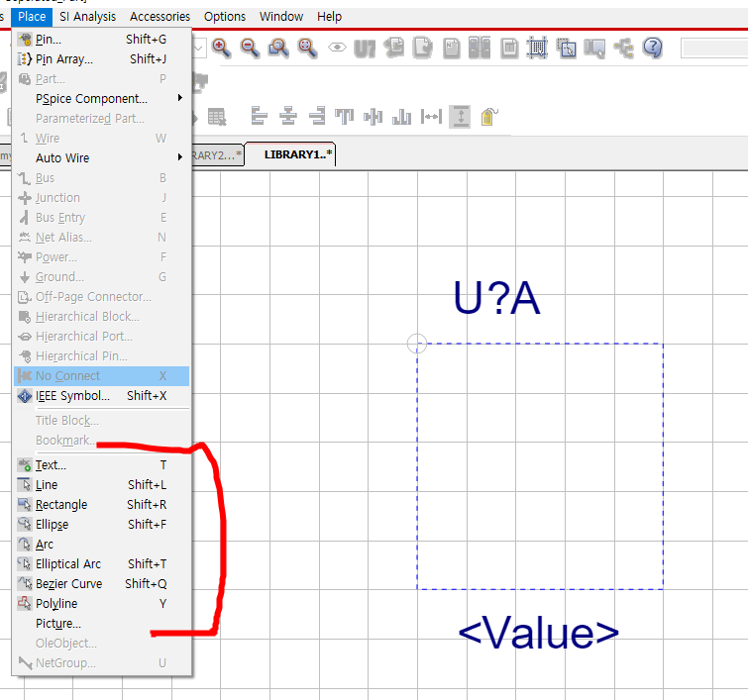
Task: Select the <Value> text on canvas
Action: tap(539, 634)
